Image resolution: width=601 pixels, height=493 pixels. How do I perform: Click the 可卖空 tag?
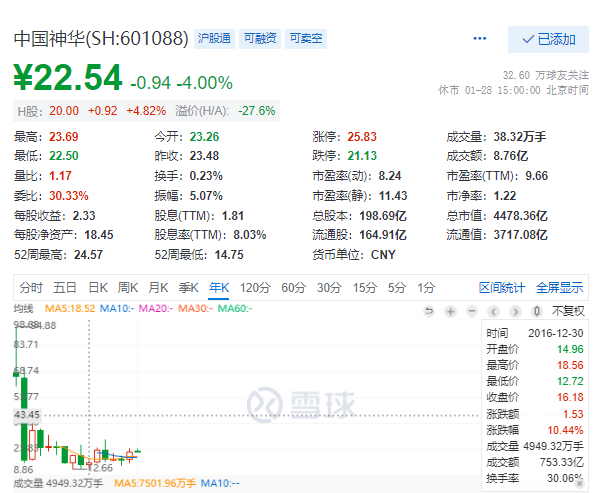[306, 38]
